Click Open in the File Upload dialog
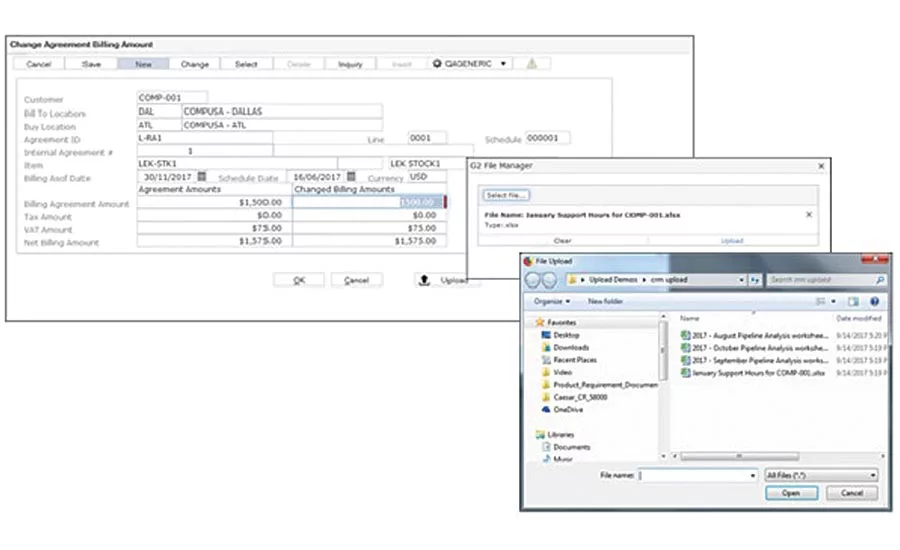The image size is (900, 550). pos(791,493)
